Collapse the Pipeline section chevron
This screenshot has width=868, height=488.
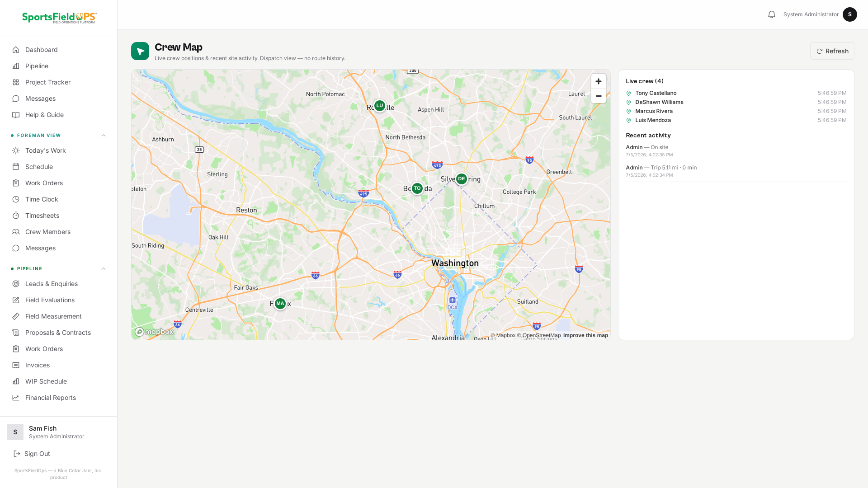click(x=104, y=269)
